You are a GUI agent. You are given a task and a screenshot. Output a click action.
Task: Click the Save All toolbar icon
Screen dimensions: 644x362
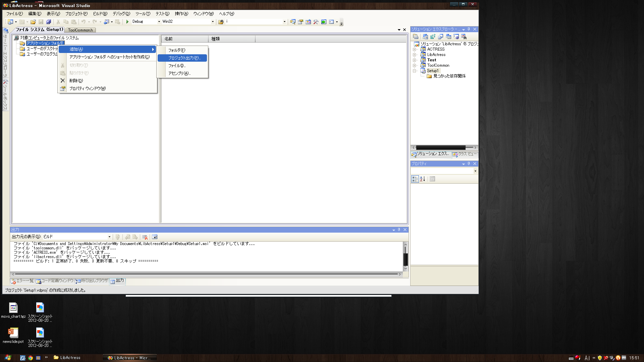point(49,22)
